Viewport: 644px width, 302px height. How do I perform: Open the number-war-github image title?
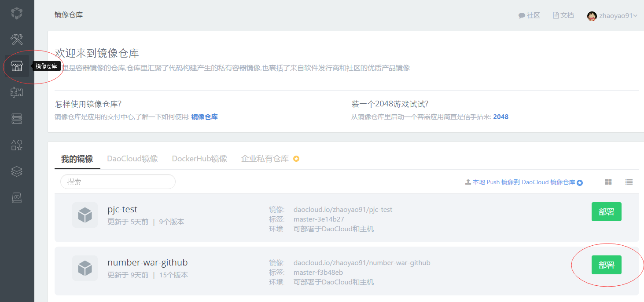click(x=147, y=262)
